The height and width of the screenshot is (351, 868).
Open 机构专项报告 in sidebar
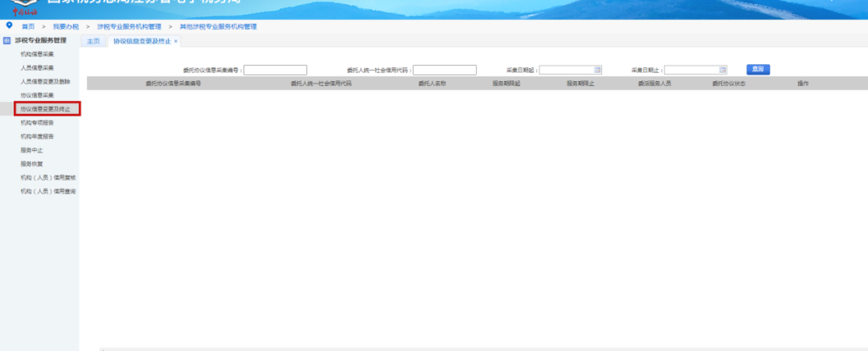(37, 122)
